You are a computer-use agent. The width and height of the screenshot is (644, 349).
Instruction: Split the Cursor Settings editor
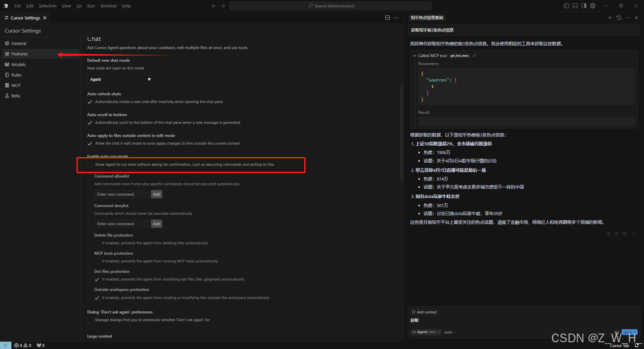click(387, 18)
